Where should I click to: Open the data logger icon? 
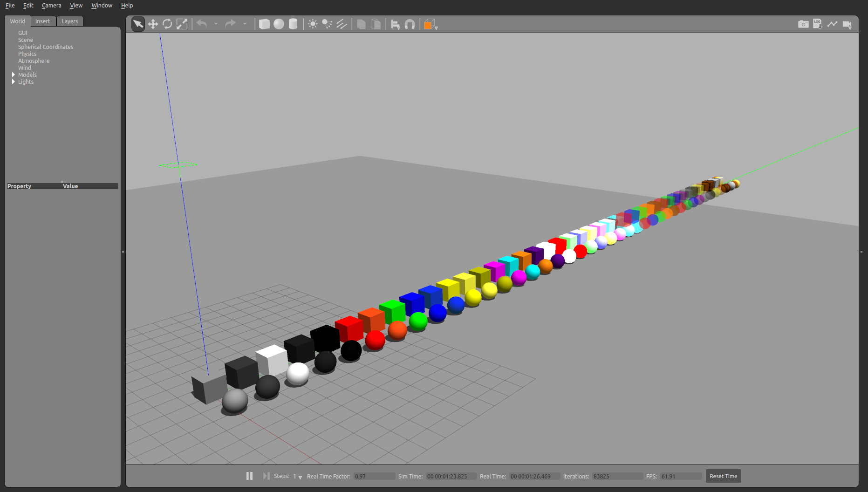[818, 24]
